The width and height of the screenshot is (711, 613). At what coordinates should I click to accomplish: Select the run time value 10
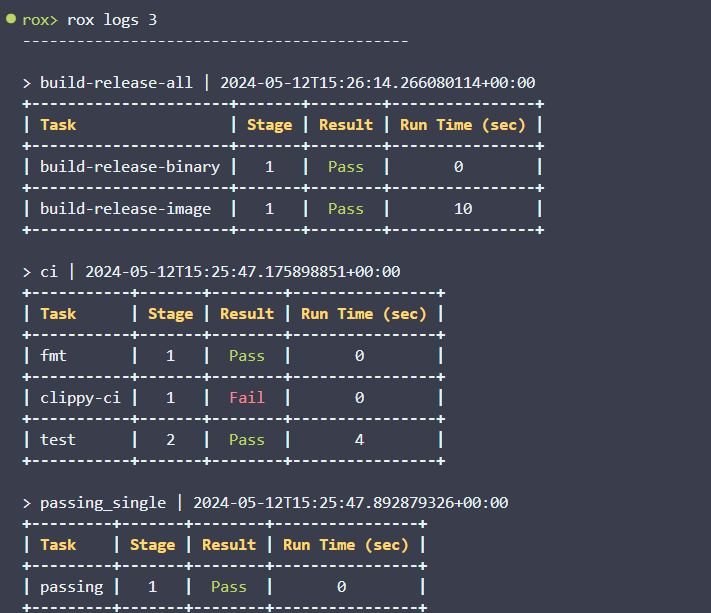461,209
